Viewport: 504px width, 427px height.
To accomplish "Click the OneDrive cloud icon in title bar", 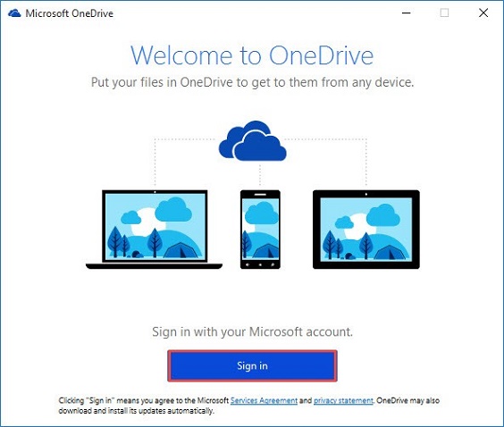I will (14, 13).
